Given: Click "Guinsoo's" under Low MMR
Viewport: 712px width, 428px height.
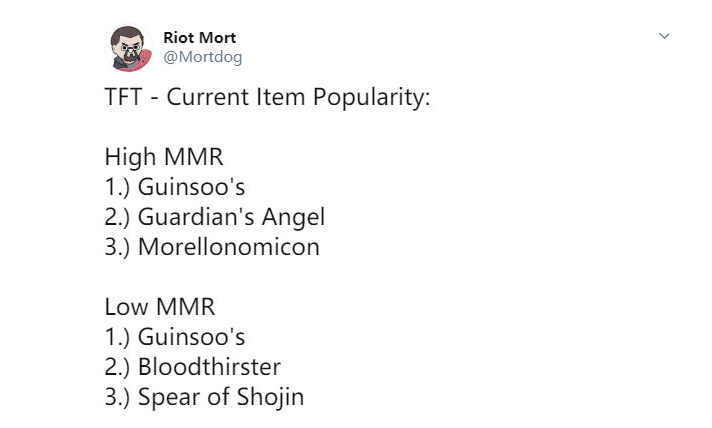Looking at the screenshot, I should click(191, 335).
